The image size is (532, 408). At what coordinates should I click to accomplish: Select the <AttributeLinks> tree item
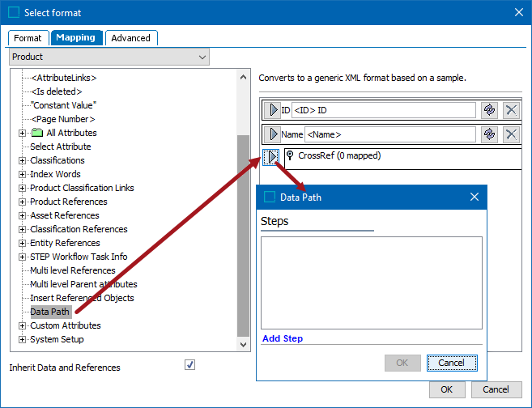pos(63,78)
